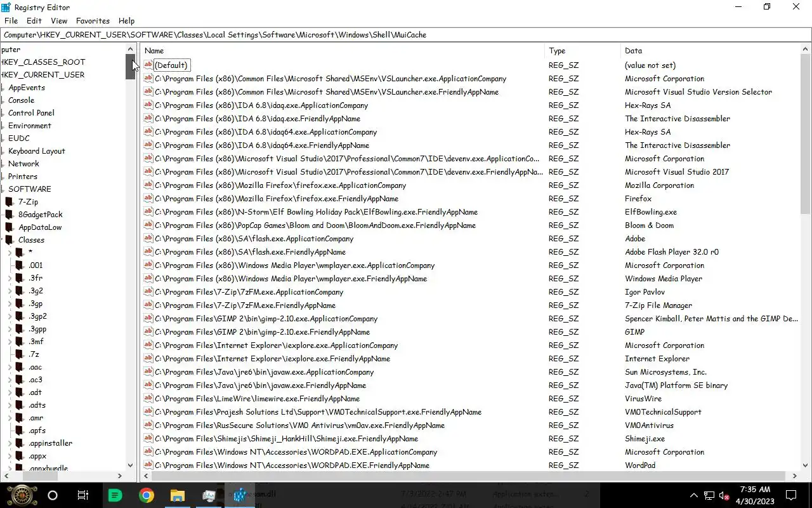Click the registry path address bar
The height and width of the screenshot is (508, 812).
click(406, 34)
